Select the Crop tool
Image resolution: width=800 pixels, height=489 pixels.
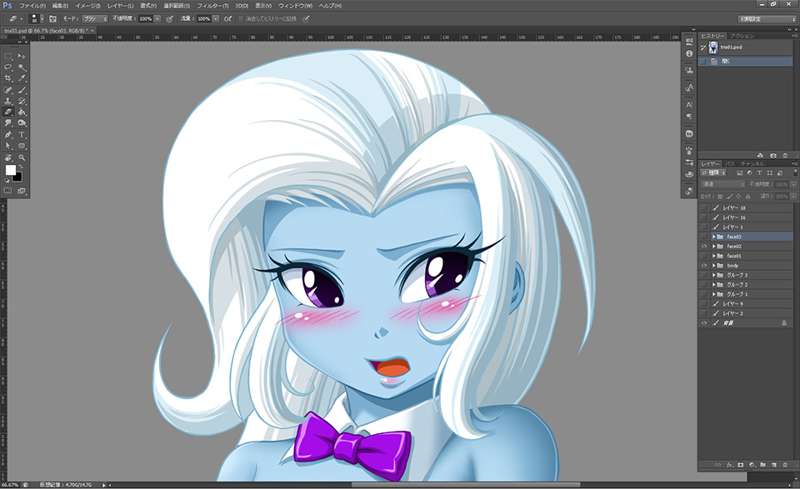8,78
